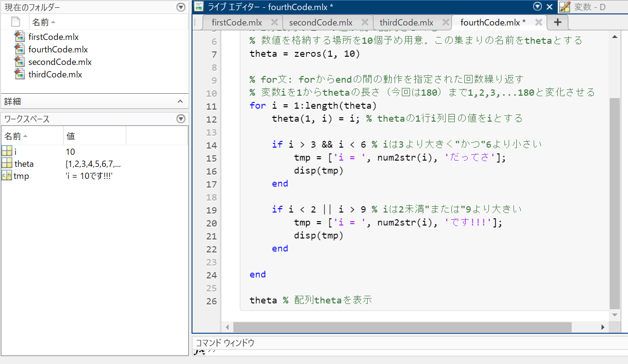Click the fx prompt in command window
The height and width of the screenshot is (364, 628).
pos(199,352)
